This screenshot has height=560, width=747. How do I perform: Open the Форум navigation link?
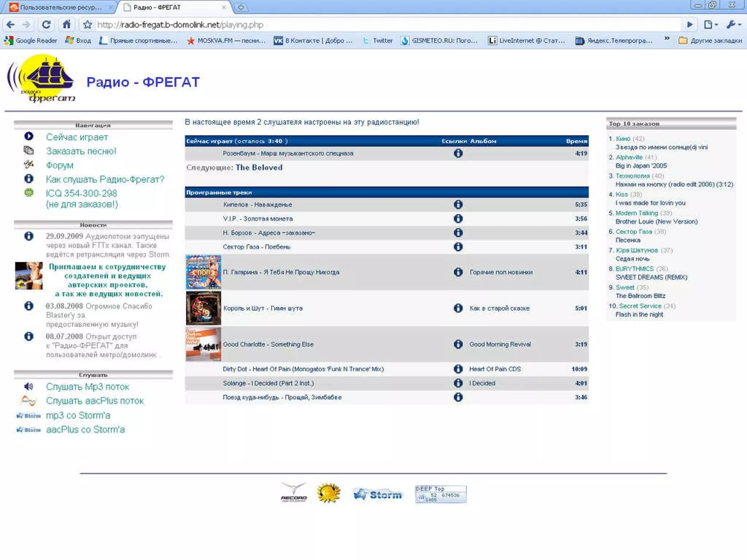click(x=59, y=166)
